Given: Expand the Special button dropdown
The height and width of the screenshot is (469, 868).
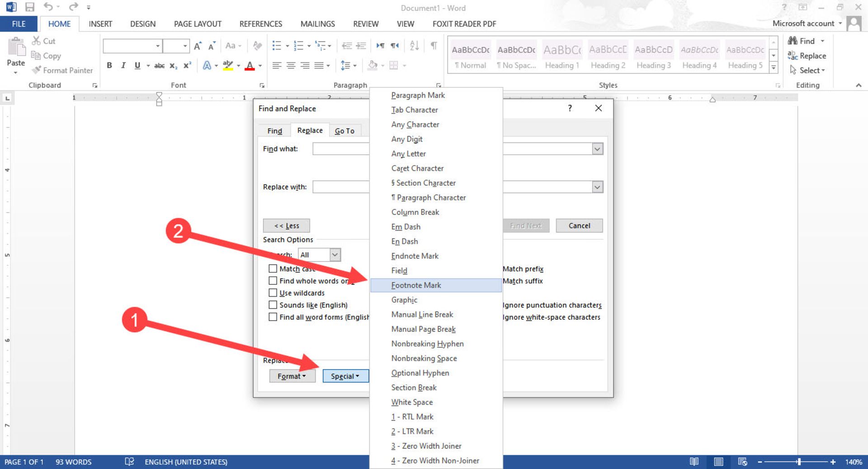Looking at the screenshot, I should tap(345, 376).
